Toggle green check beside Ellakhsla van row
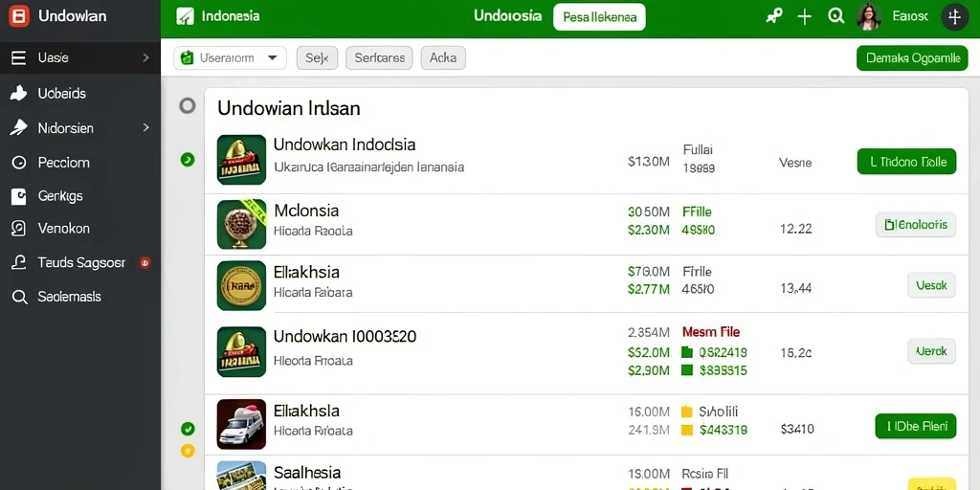 pos(188,429)
